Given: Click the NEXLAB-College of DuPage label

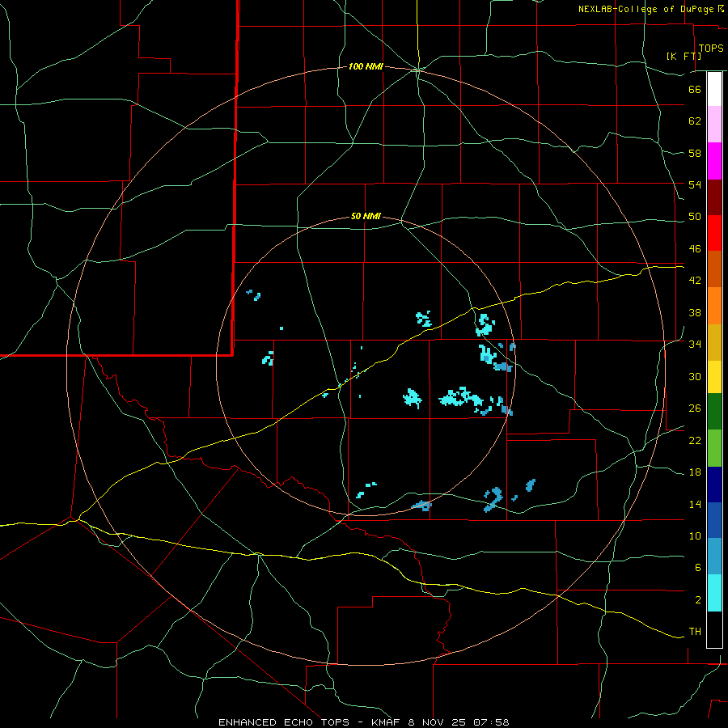Looking at the screenshot, I should [646, 9].
